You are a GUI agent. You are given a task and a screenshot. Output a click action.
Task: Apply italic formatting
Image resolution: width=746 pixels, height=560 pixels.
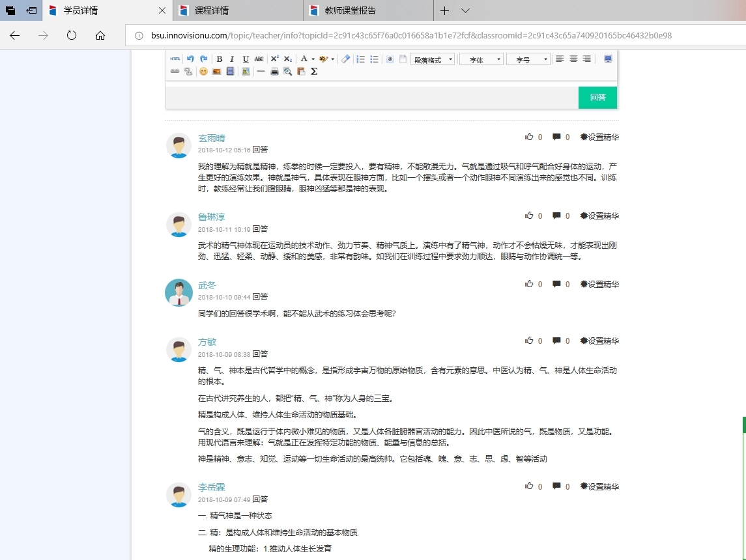coord(231,59)
